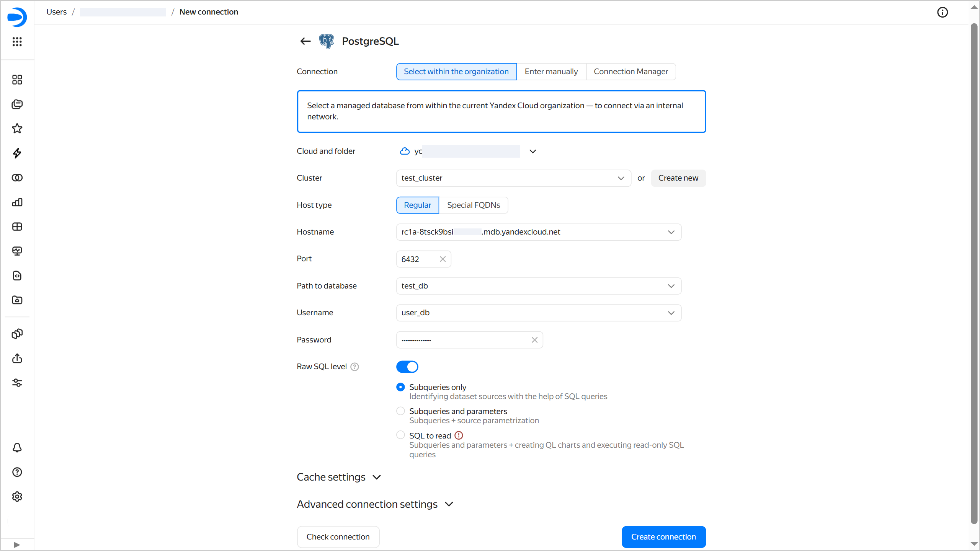Go back with the left arrow
This screenshot has height=551, width=980.
(305, 41)
